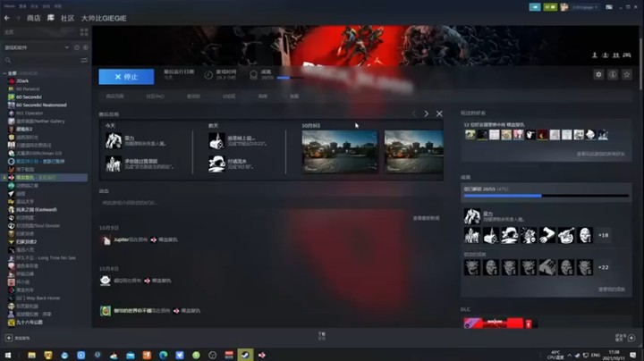Click the play-ready filter icon in sidebar
The width and height of the screenshot is (644, 361).
[86, 47]
